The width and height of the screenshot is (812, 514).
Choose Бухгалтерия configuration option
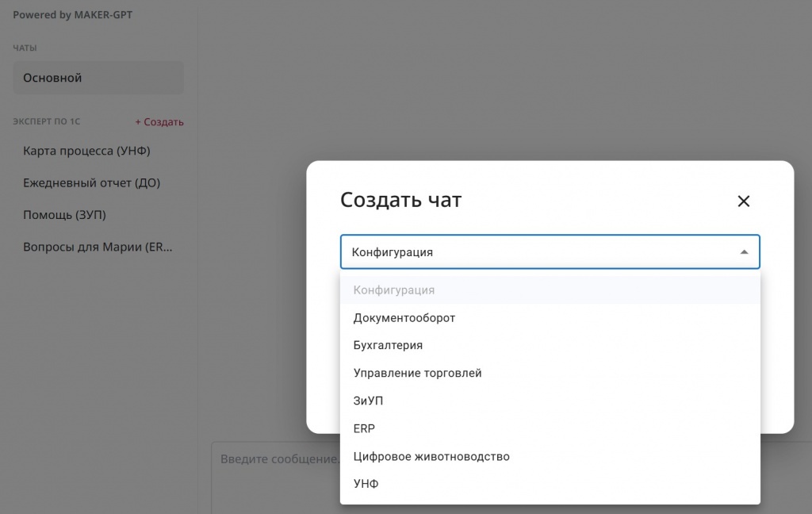[550, 345]
